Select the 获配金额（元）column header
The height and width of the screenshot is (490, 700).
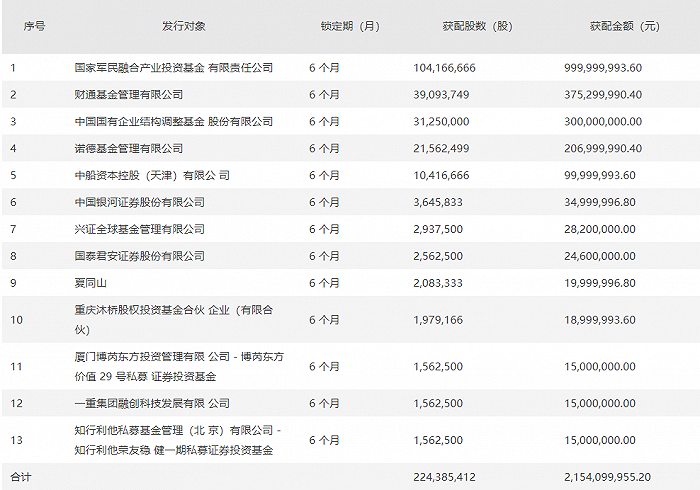[625, 26]
